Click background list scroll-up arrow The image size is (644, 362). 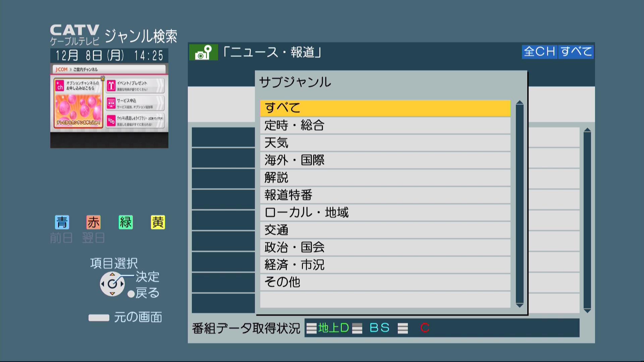[x=587, y=130]
